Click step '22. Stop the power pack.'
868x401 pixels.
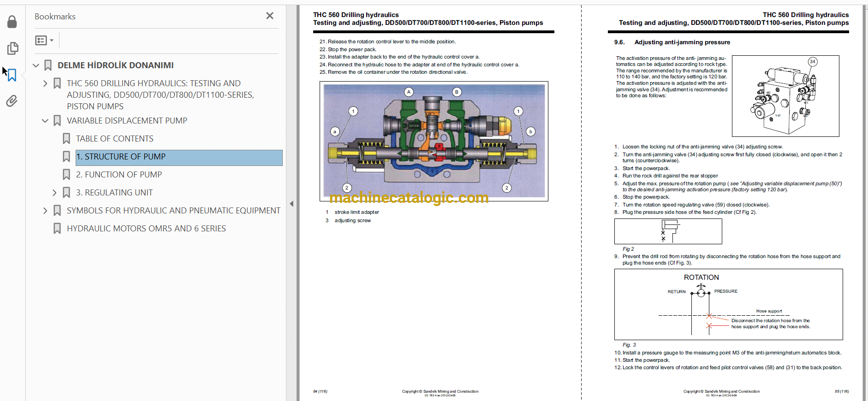[x=348, y=49]
